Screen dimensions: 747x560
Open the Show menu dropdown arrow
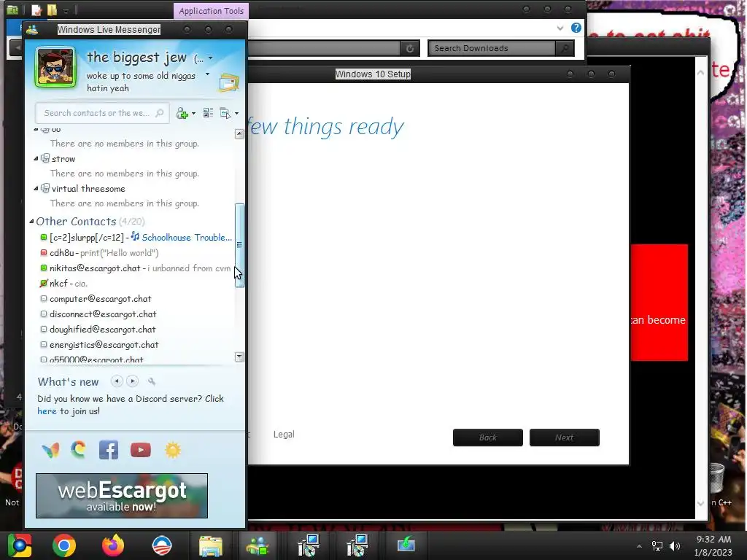pos(237,114)
